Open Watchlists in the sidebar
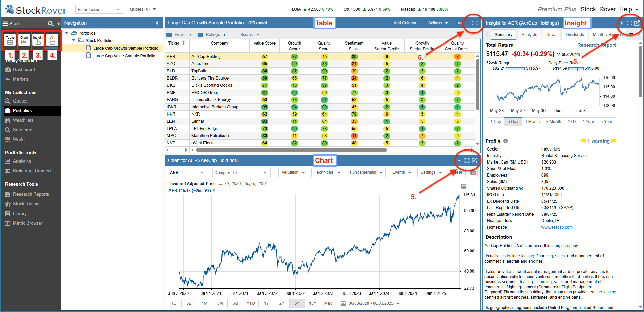 (x=23, y=120)
